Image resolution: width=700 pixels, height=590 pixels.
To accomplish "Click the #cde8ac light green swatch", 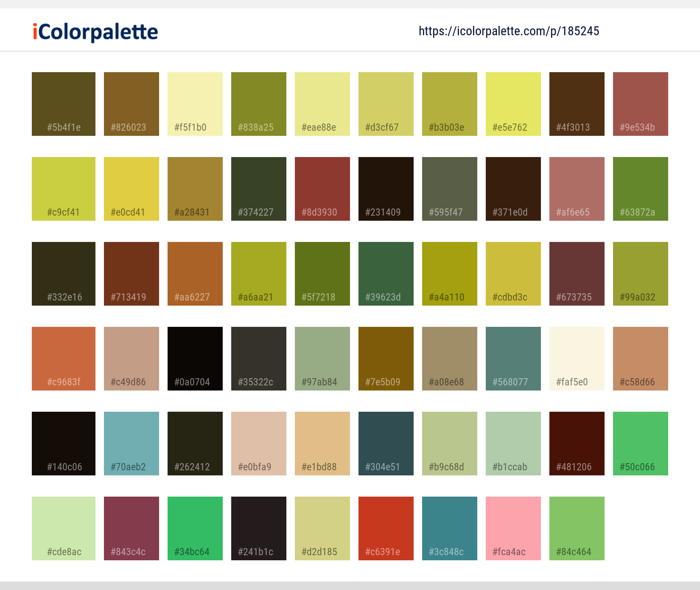I will pos(64,528).
